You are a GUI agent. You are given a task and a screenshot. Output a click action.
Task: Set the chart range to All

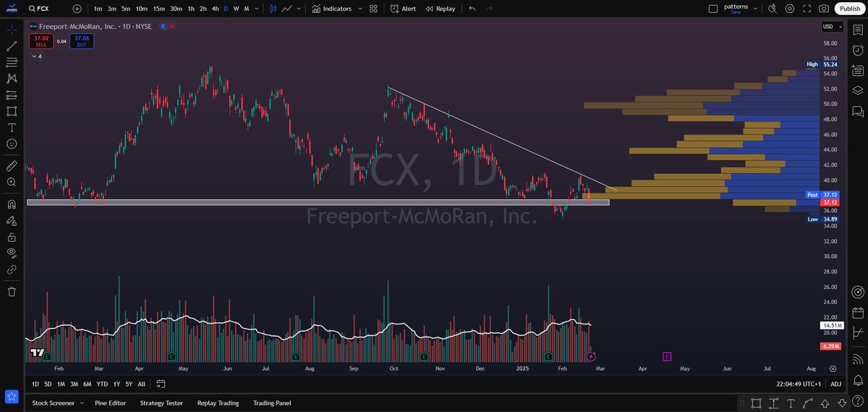pos(141,384)
